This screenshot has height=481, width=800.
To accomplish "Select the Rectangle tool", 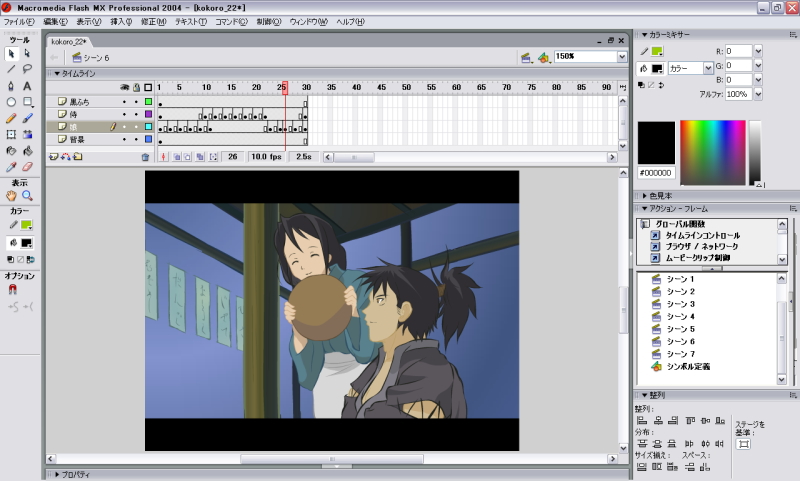I will (28, 102).
